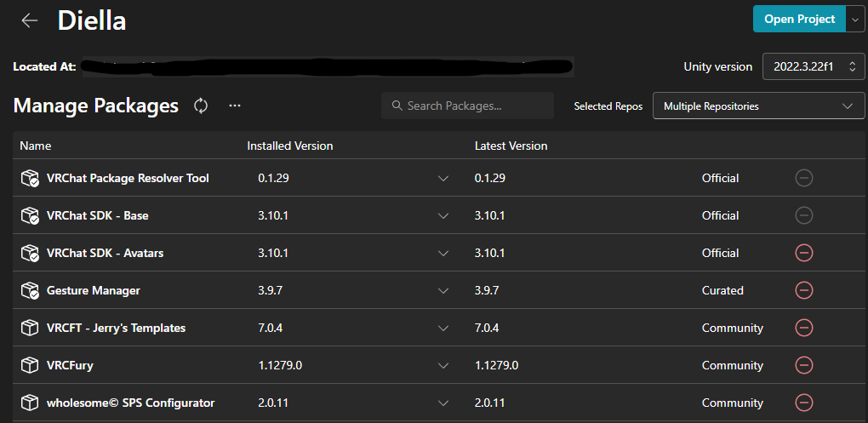Click the back arrow next to Diella
The height and width of the screenshot is (423, 868).
(30, 20)
